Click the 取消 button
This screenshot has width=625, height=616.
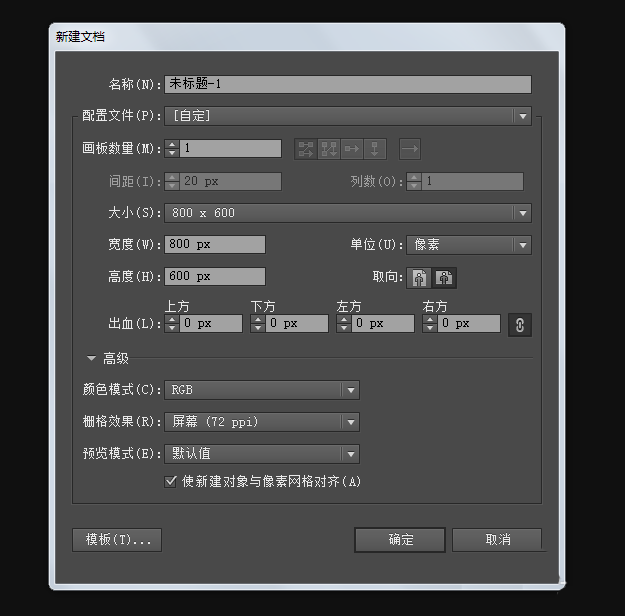tap(497, 540)
